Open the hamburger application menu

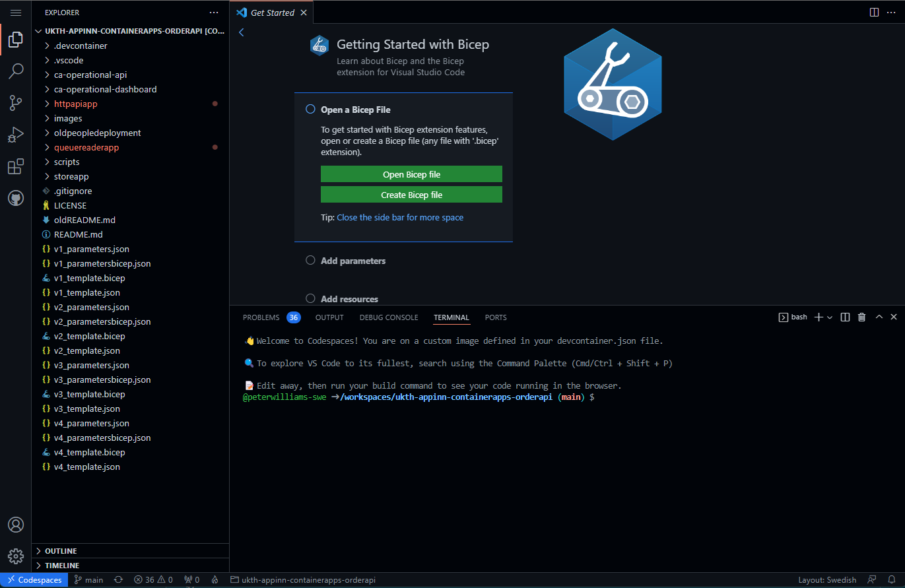coord(16,13)
